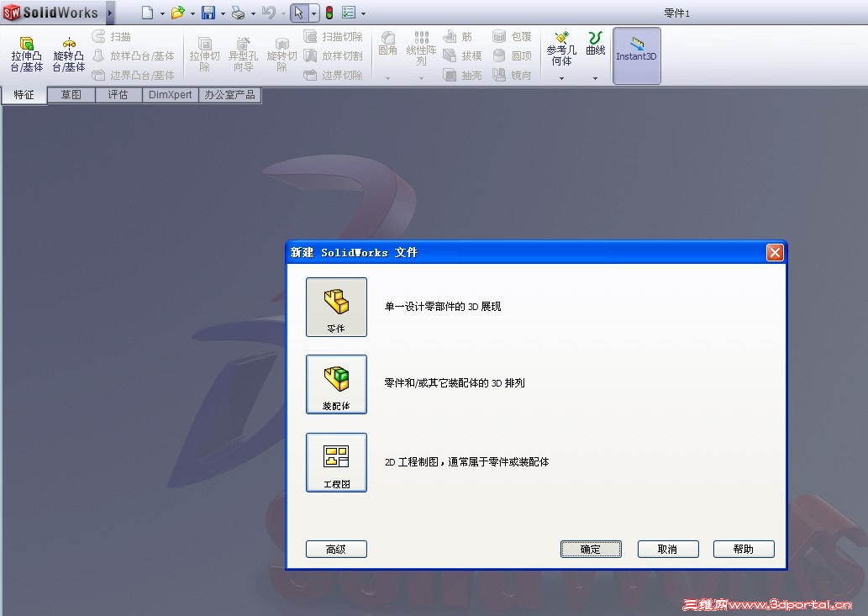The image size is (868, 616).
Task: Open the Open-file dropdown arrow
Action: 192,13
